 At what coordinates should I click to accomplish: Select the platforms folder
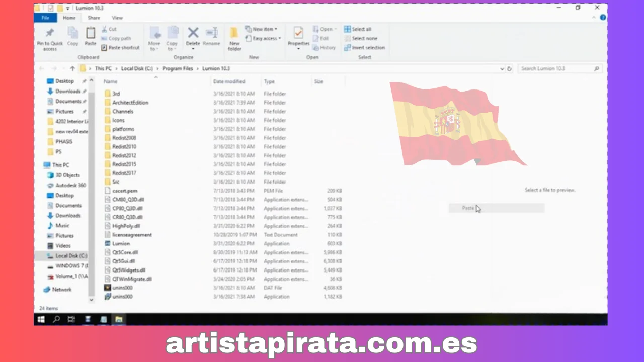click(123, 129)
